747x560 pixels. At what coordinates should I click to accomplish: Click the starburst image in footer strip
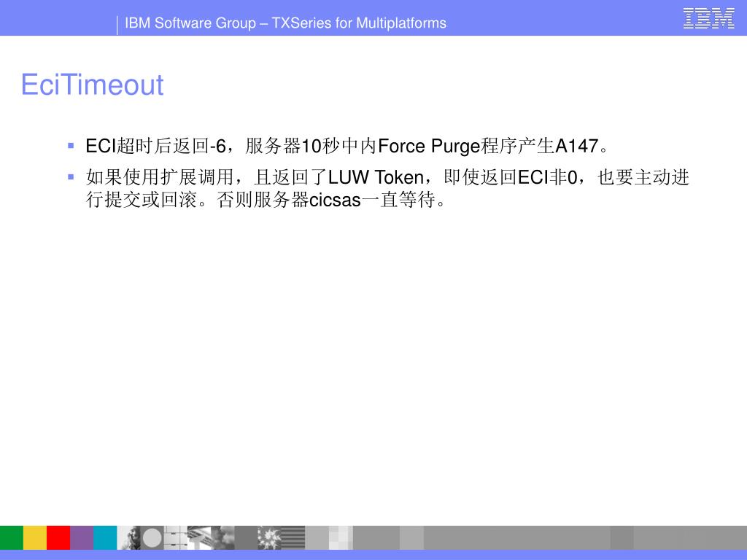(x=269, y=537)
